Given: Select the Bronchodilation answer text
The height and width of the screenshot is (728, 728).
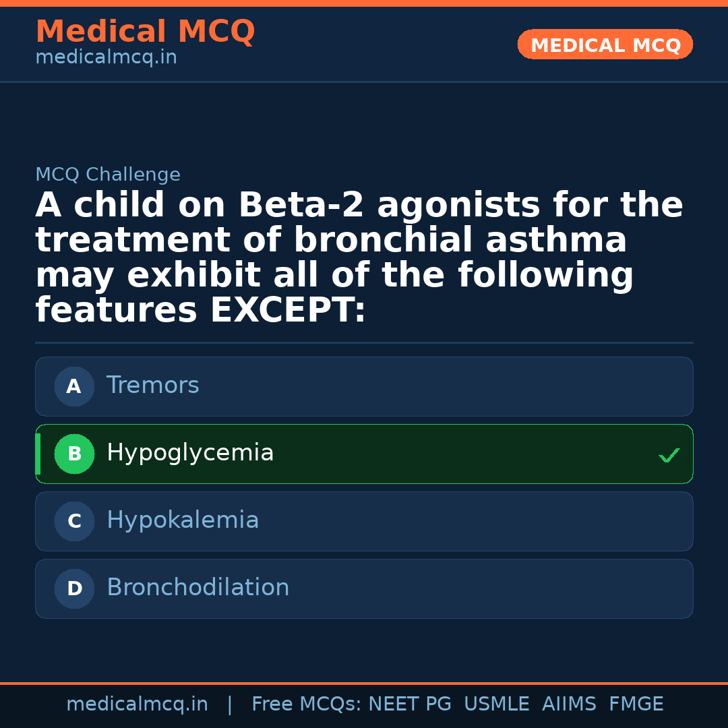Looking at the screenshot, I should point(198,588).
